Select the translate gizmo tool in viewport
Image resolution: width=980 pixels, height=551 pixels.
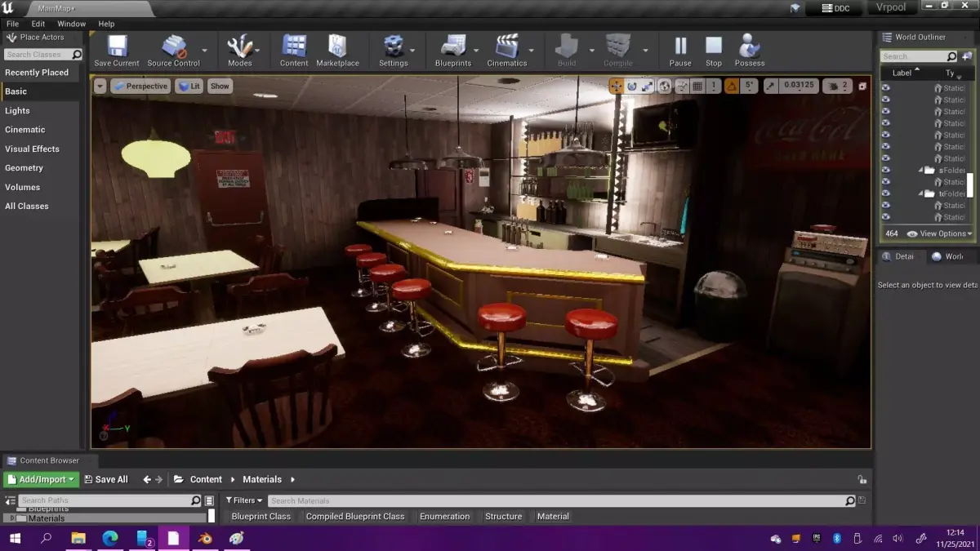coord(617,86)
